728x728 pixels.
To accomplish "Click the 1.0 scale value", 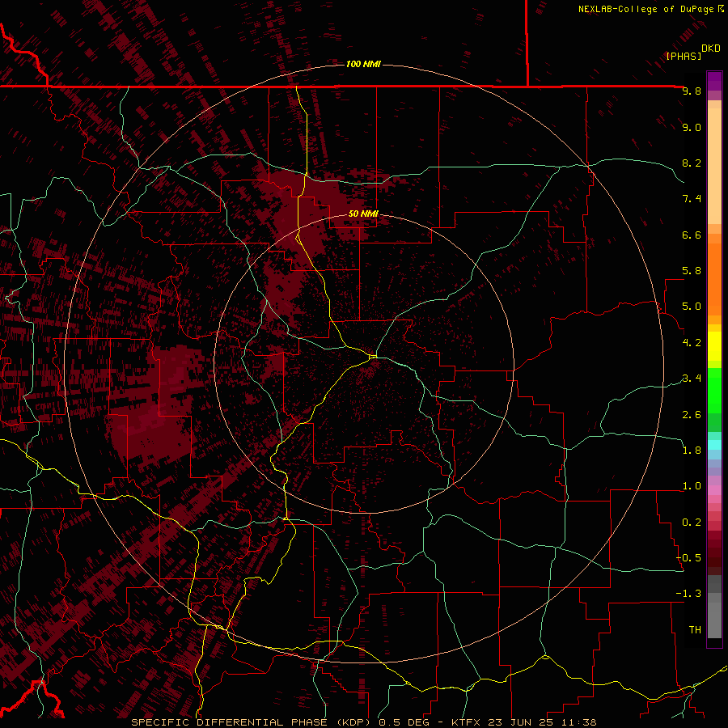I will (x=692, y=486).
